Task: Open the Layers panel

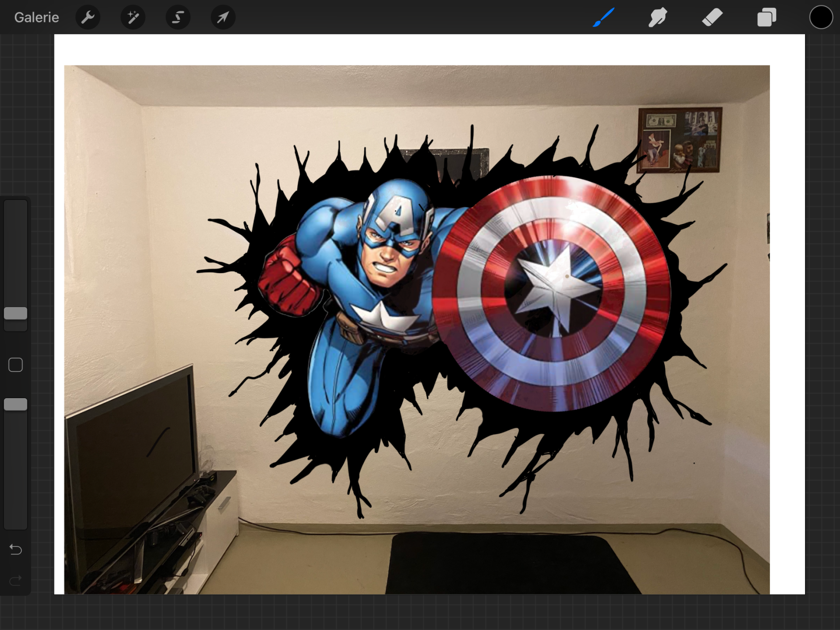Action: coord(766,17)
